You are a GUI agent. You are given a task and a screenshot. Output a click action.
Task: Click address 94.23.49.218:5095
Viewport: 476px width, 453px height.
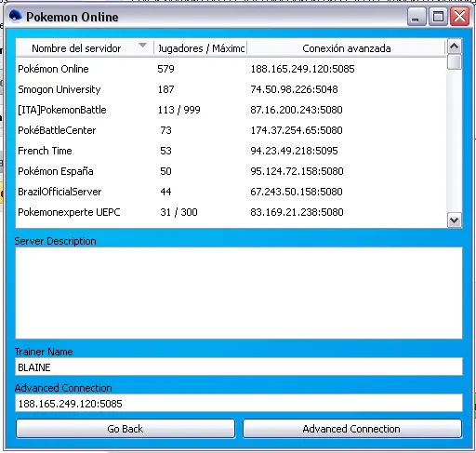point(294,151)
